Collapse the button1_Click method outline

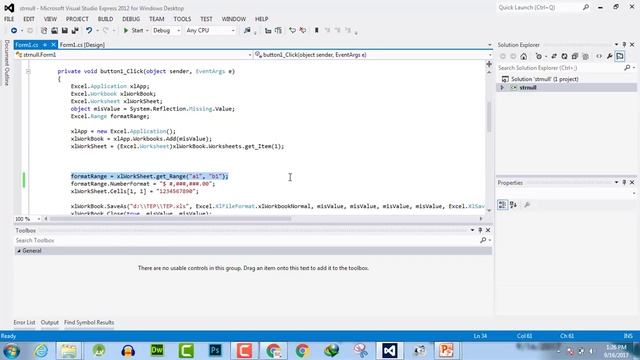(28, 71)
